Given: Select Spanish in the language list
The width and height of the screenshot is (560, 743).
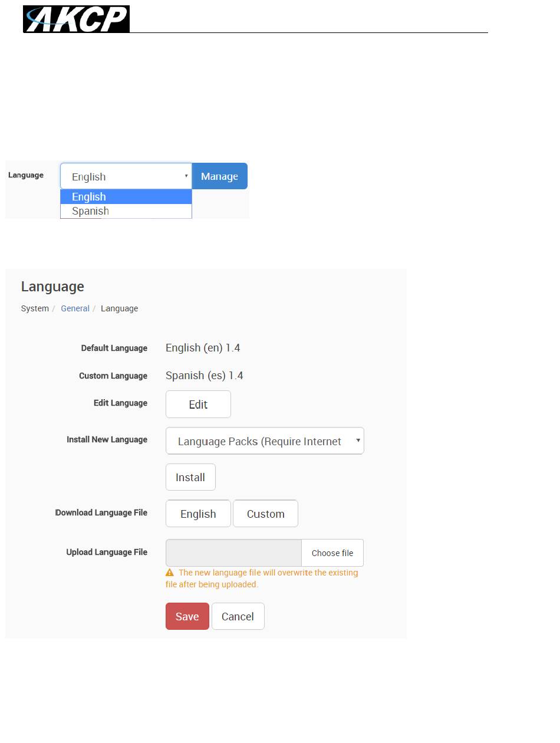Looking at the screenshot, I should click(x=126, y=211).
